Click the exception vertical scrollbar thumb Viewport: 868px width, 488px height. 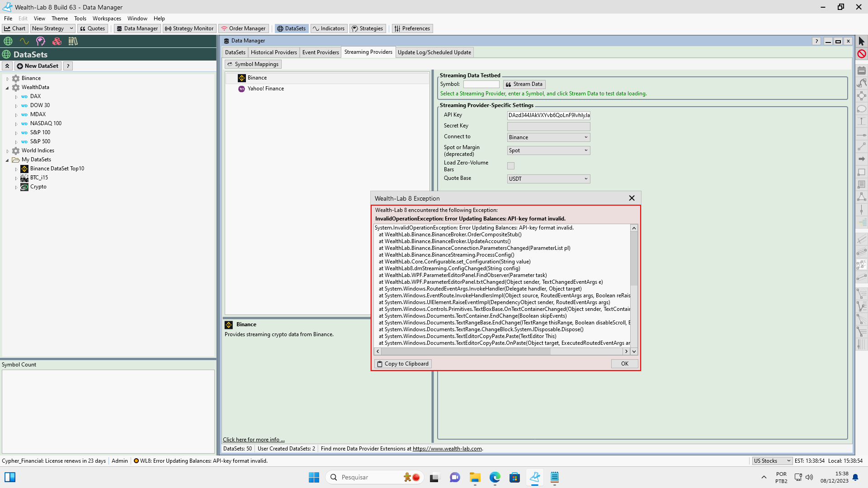click(x=634, y=258)
